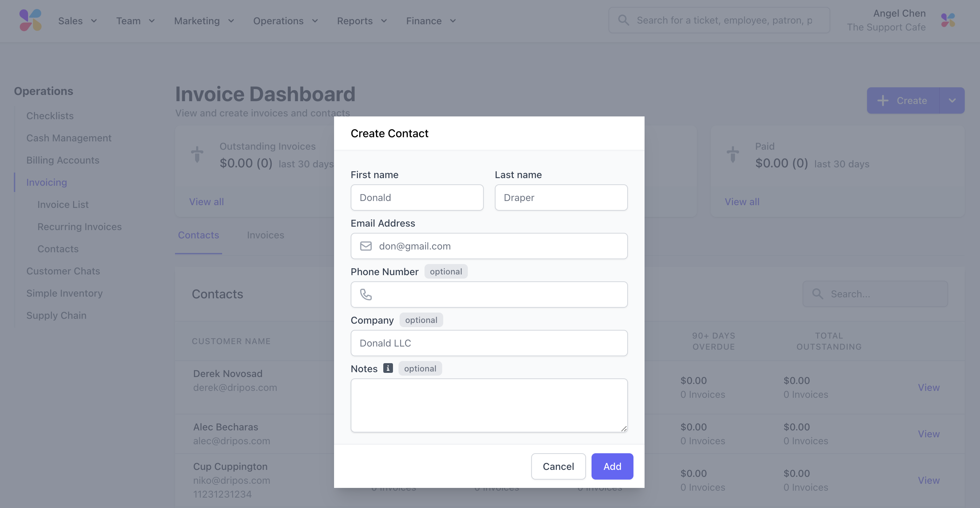Open Recurring Invoices in the sidebar

point(79,226)
